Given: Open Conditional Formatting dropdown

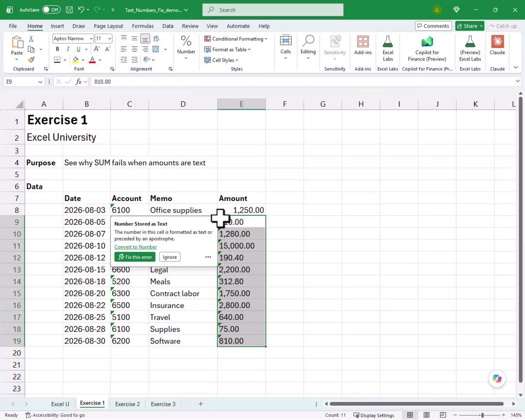Looking at the screenshot, I should click(x=236, y=39).
